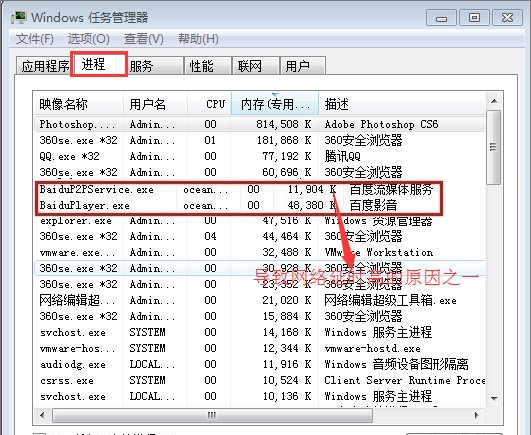The width and height of the screenshot is (531, 435).
Task: Select svchost.exe using 10,136 K
Action: tap(260, 396)
